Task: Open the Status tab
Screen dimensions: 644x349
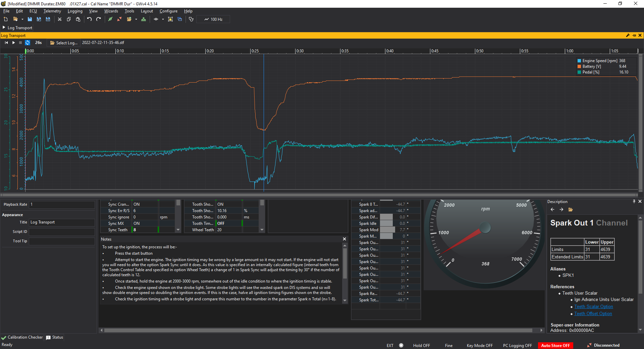Action: [55, 337]
